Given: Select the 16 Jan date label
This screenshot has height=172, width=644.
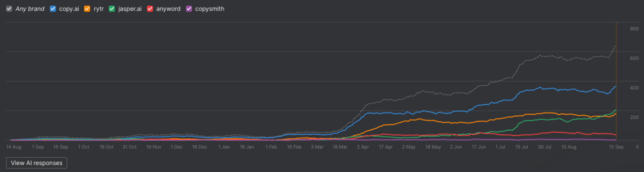Looking at the screenshot, I should tap(246, 147).
